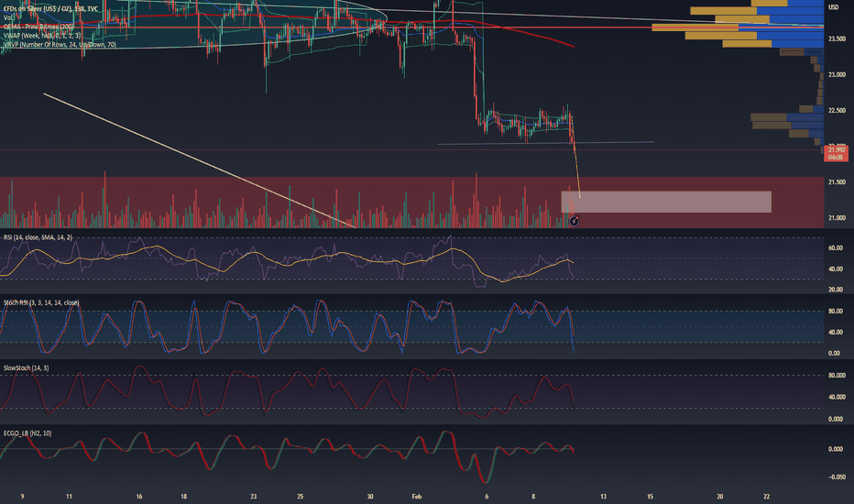Click the 13 date label on time axis

(x=603, y=497)
